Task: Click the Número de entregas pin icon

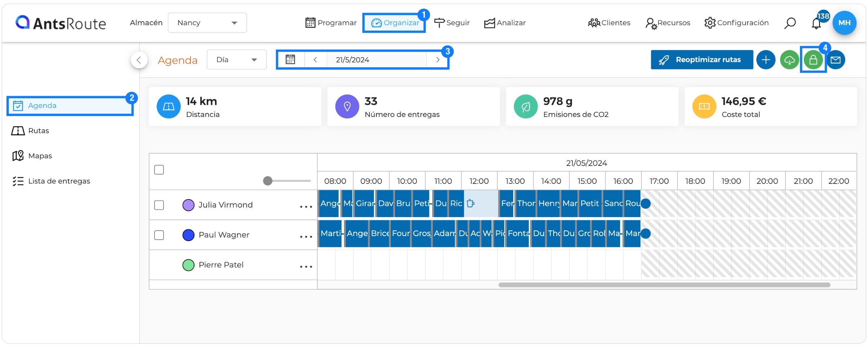Action: tap(347, 107)
